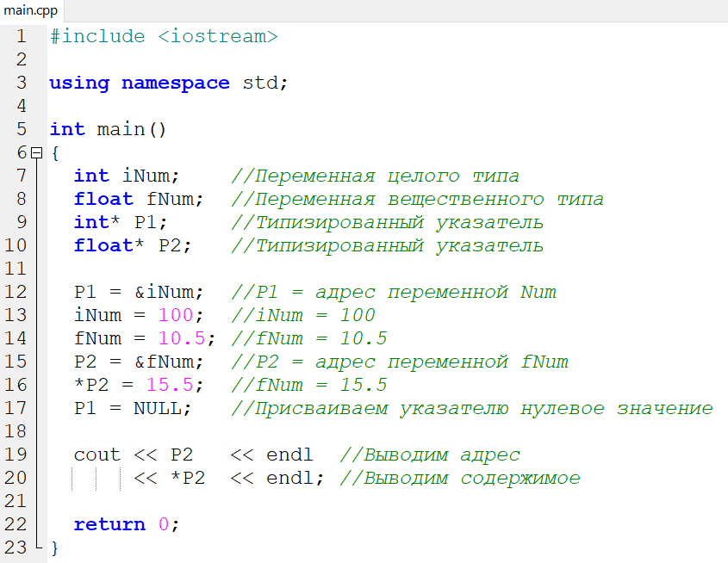This screenshot has width=728, height=563.
Task: Click '*P2' on line 20
Action: point(188,478)
